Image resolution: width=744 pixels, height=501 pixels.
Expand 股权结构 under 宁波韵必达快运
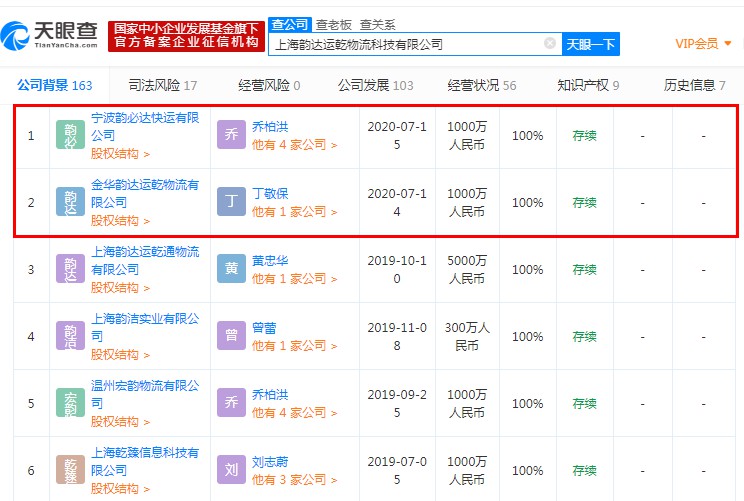click(x=120, y=154)
